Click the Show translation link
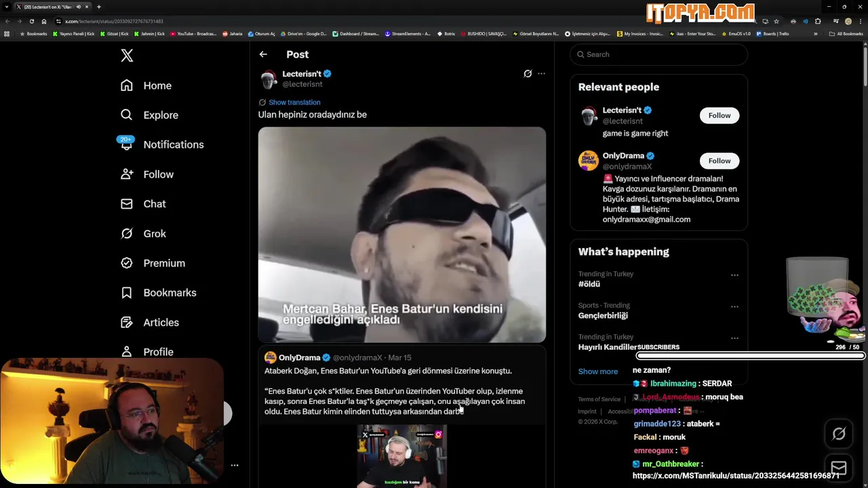 point(294,102)
